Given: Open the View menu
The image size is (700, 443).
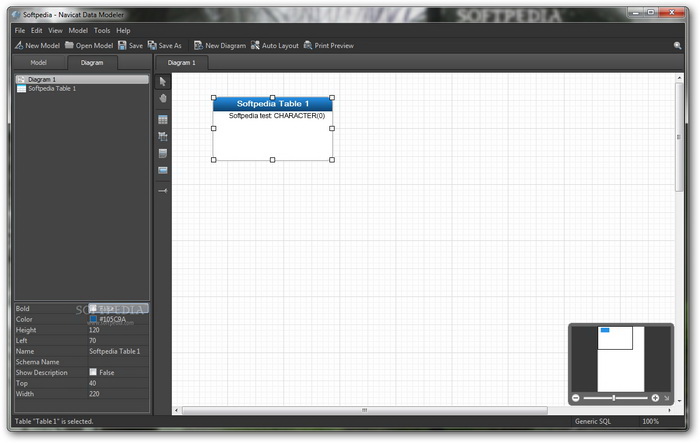Looking at the screenshot, I should click(55, 30).
